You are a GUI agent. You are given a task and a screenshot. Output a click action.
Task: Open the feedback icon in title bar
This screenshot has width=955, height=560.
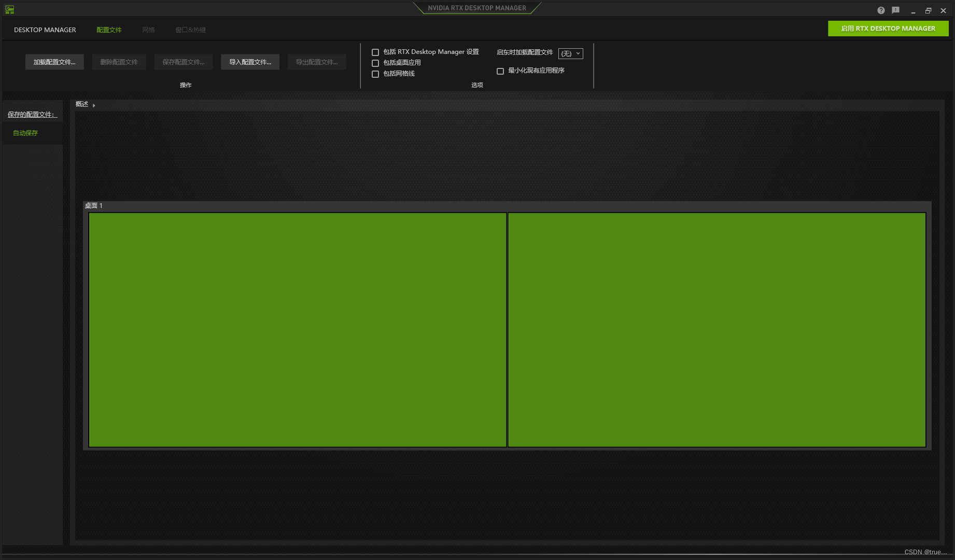[895, 10]
